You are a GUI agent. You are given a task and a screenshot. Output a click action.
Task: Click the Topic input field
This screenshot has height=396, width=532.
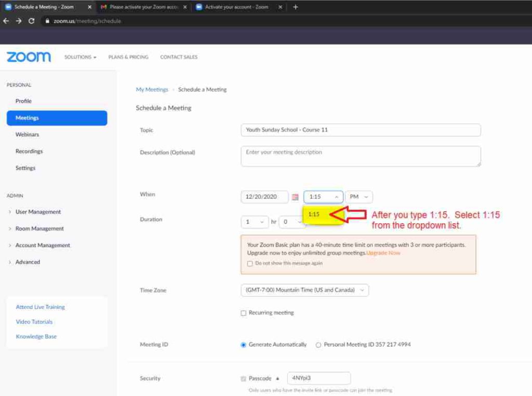(361, 130)
